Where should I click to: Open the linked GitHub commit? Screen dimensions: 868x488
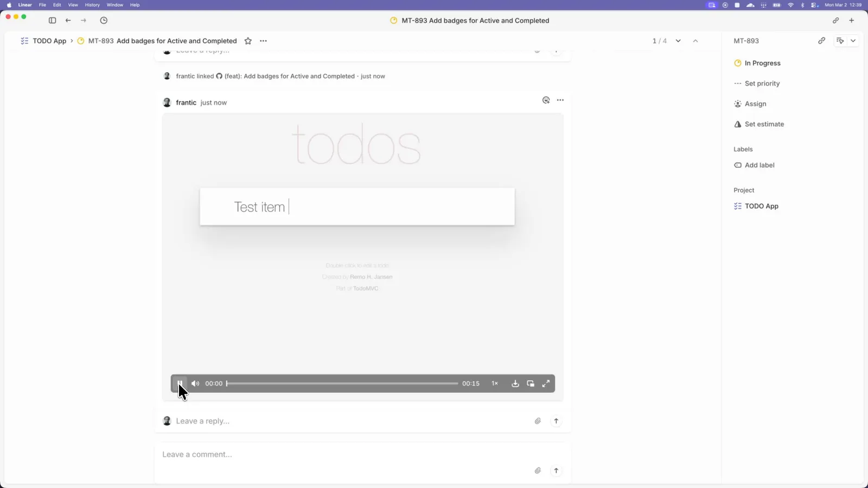click(285, 76)
